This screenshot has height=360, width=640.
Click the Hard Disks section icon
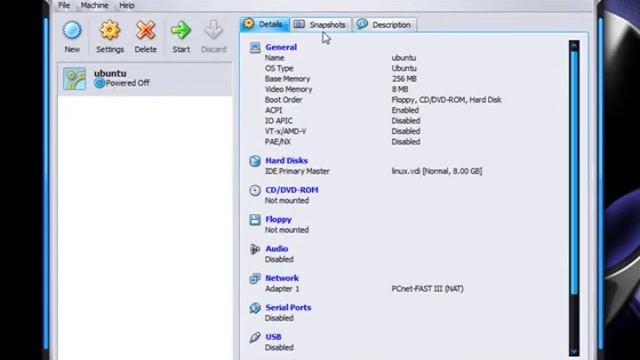(255, 161)
